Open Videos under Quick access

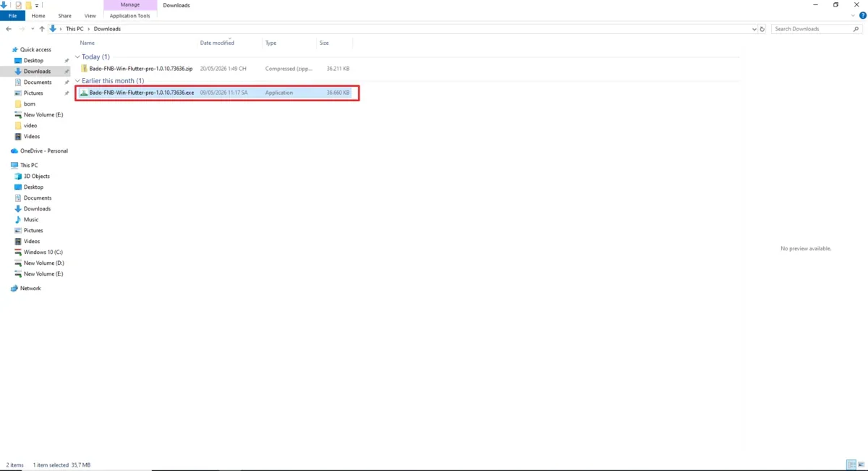pos(32,136)
